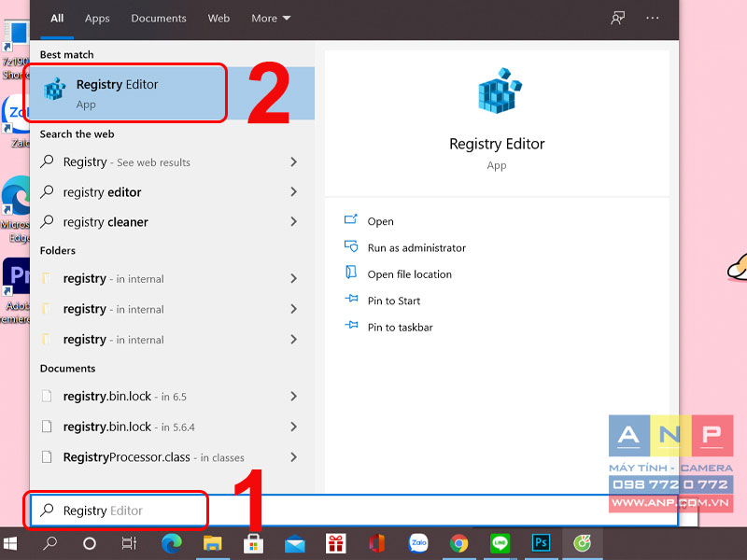Screen dimensions: 747x560
Task: Switch to the All search tab
Action: pos(57,19)
